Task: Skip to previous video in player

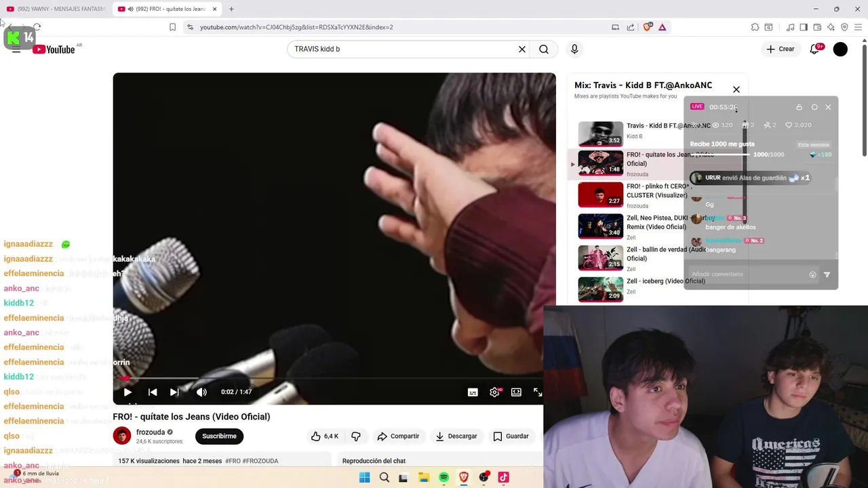Action: tap(153, 392)
